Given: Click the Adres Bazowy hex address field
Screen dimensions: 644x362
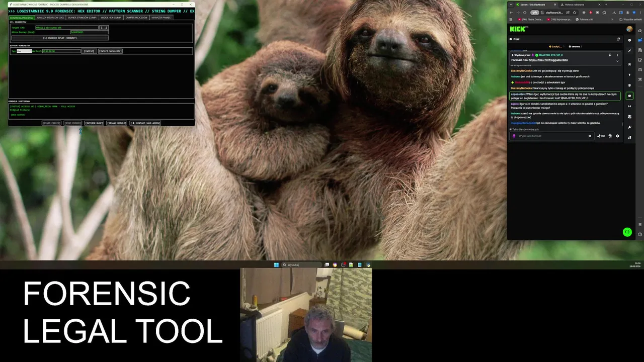Looking at the screenshot, I should coord(90,32).
